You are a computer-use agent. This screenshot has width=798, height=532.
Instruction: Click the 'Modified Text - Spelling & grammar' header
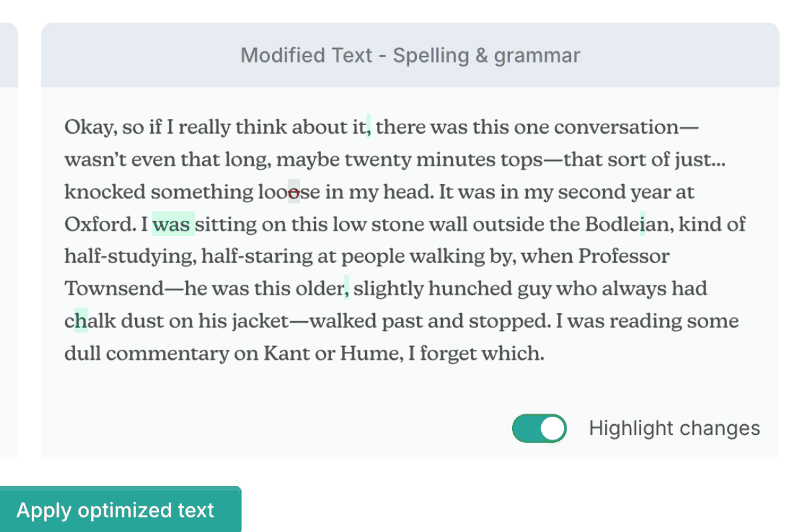coord(410,55)
